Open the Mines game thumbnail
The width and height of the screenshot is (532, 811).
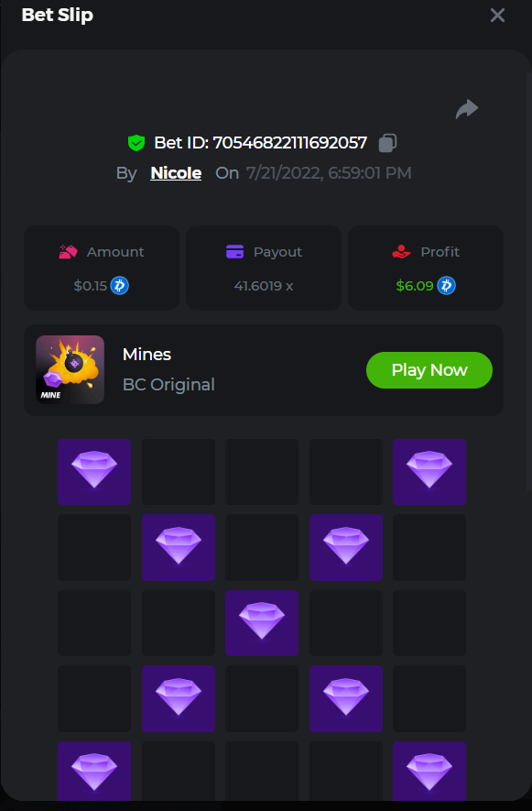tap(70, 370)
